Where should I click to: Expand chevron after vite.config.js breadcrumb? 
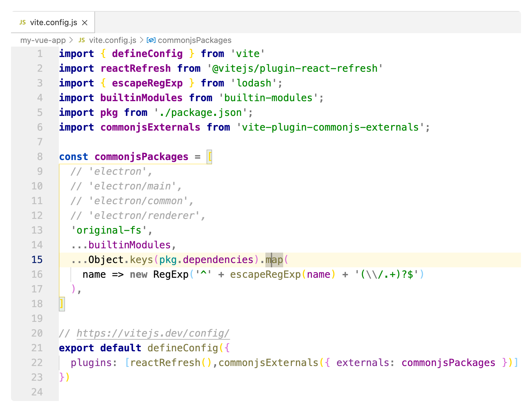click(141, 40)
